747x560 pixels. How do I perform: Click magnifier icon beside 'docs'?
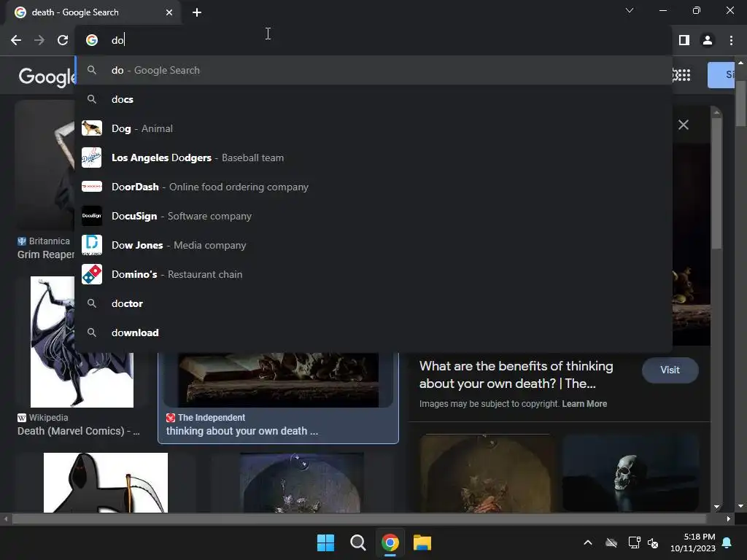92,99
